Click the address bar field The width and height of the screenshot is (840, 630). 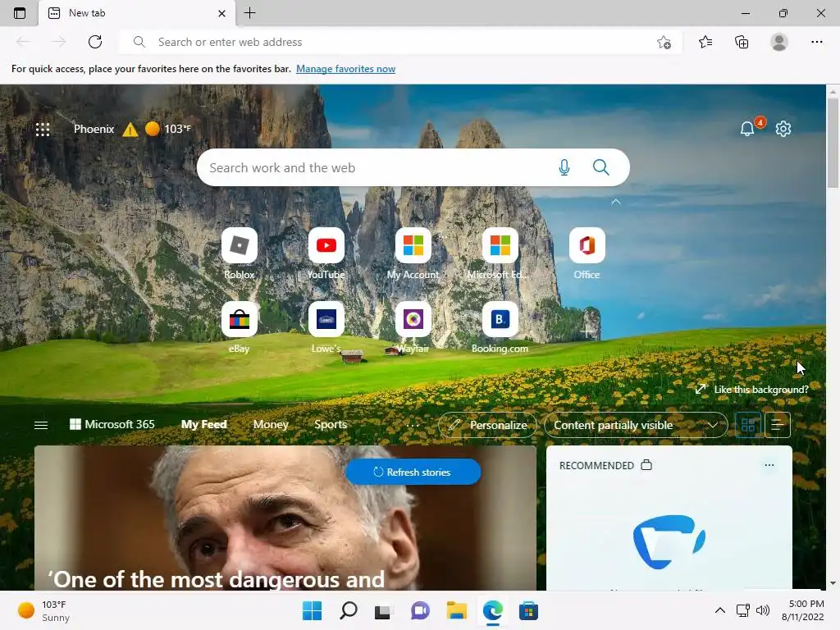click(x=400, y=42)
